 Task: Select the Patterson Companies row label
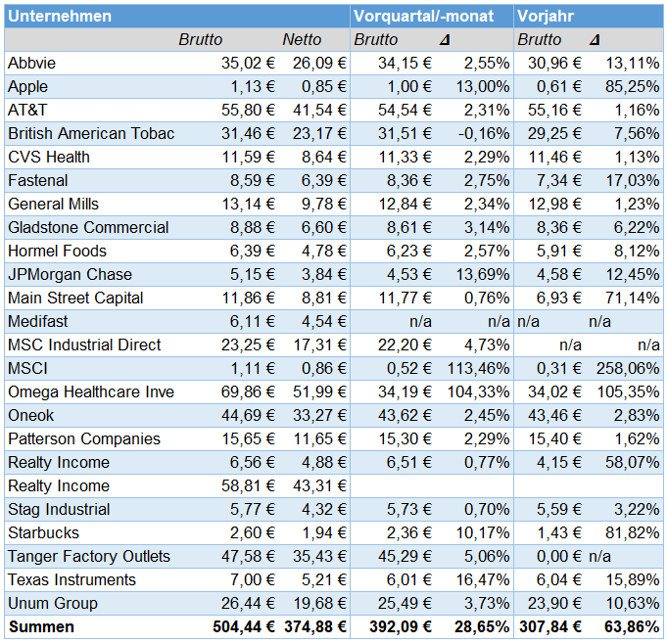coord(84,438)
